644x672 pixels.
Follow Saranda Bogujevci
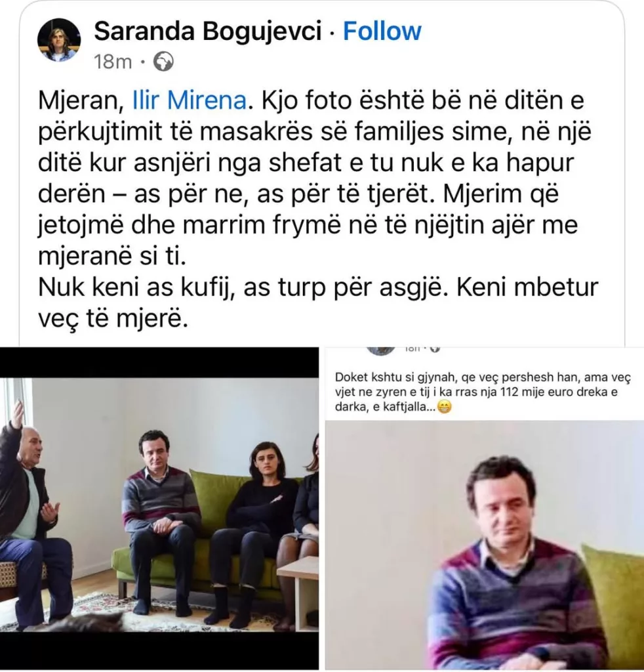pyautogui.click(x=382, y=31)
